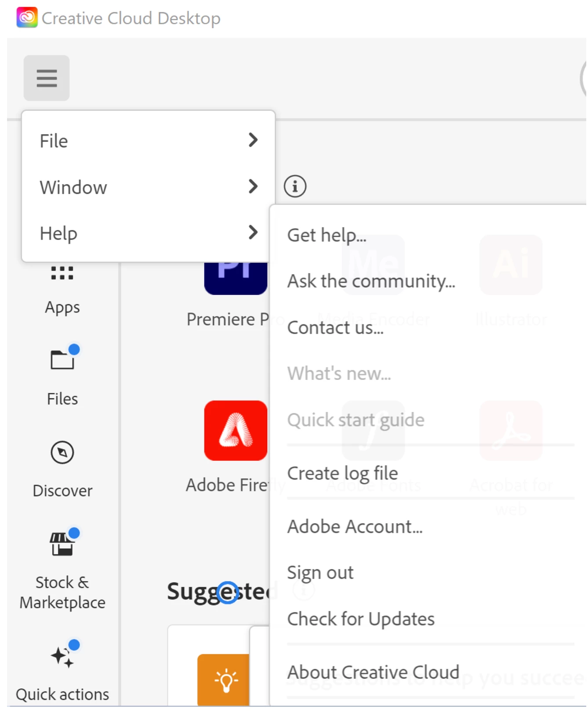Click the Suggested section heading
The height and width of the screenshot is (713, 588).
pyautogui.click(x=218, y=592)
